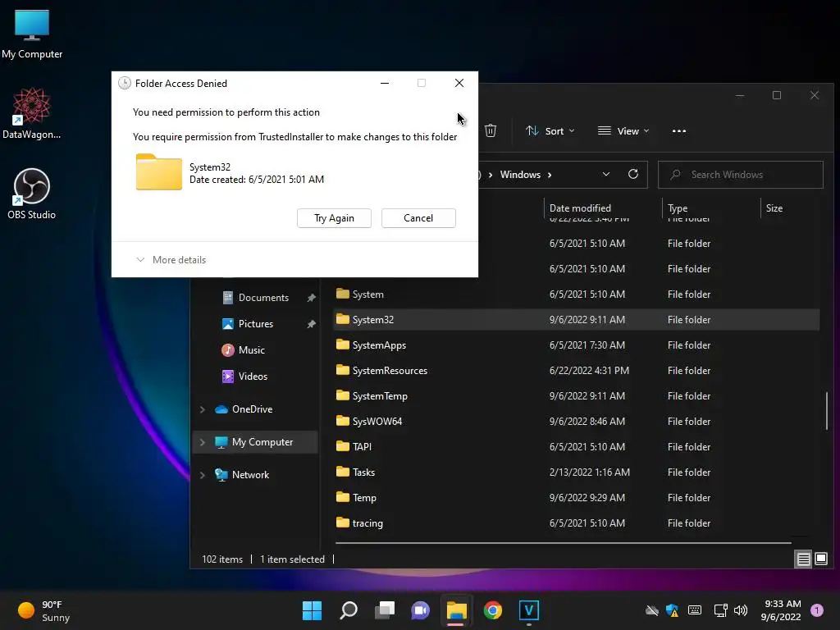Open taskbar Search

point(348,610)
